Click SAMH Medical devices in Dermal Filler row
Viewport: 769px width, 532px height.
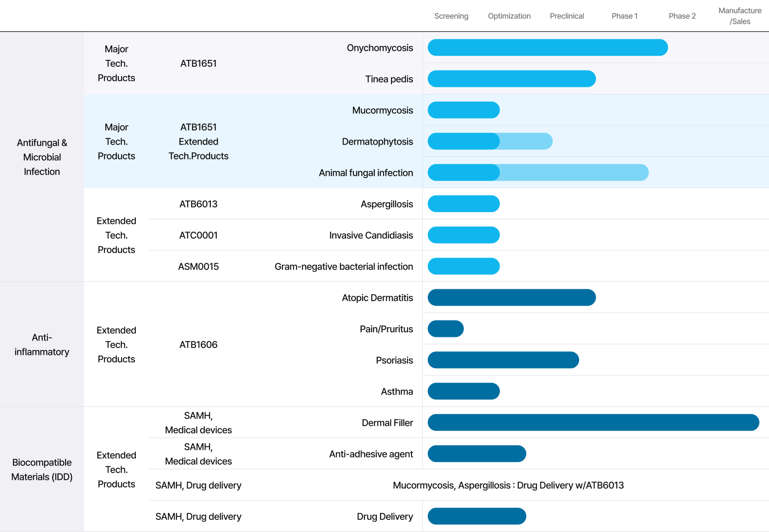[198, 423]
